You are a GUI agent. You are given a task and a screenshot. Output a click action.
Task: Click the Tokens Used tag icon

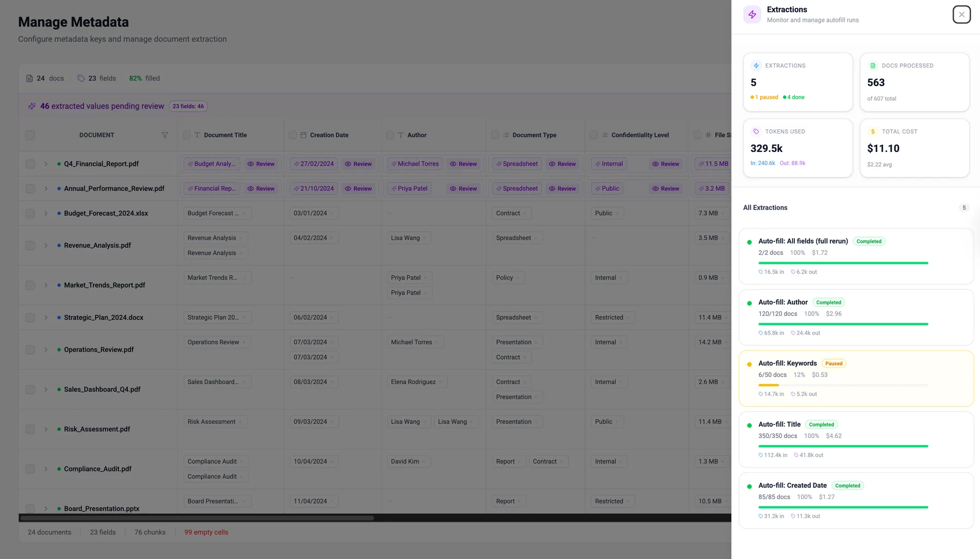[756, 131]
